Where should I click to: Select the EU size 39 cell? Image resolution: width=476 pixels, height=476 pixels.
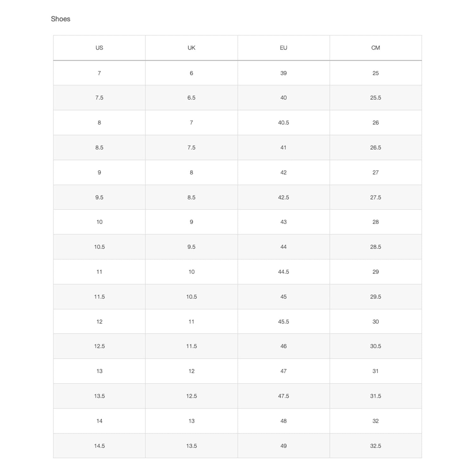(283, 73)
